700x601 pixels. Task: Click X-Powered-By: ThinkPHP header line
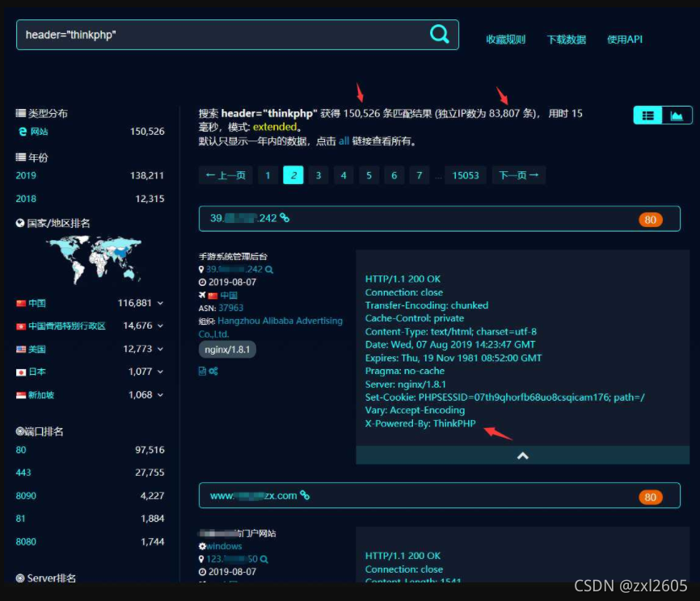(x=420, y=423)
